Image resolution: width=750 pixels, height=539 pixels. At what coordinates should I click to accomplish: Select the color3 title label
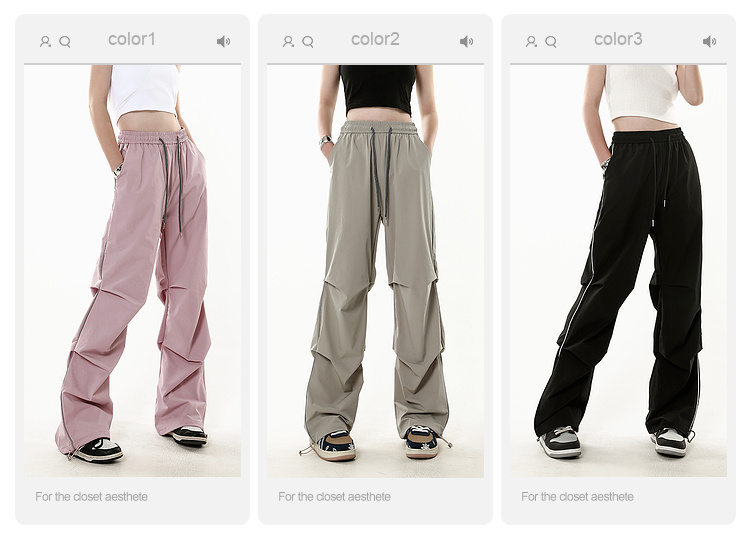coord(618,39)
